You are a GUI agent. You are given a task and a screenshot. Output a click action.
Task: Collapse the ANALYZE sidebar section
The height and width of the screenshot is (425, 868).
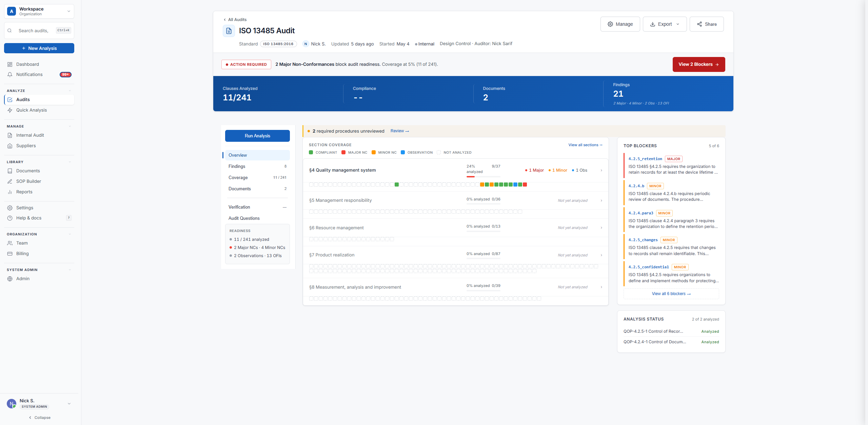pos(70,91)
